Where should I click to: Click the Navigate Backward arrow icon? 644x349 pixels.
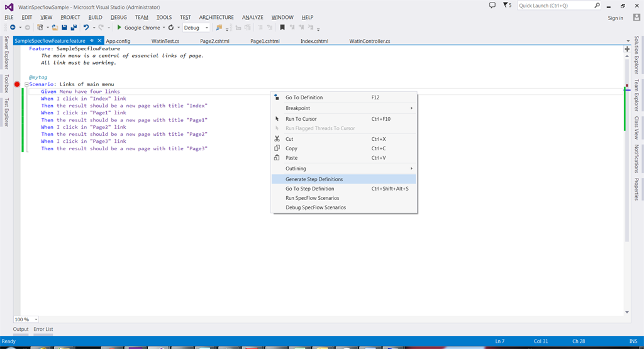(x=12, y=28)
